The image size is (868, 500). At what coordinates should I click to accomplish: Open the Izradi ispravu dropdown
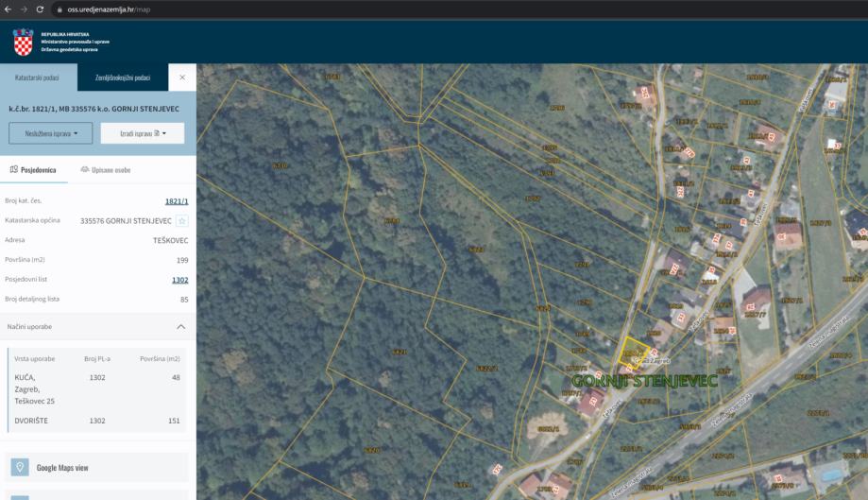(x=143, y=133)
